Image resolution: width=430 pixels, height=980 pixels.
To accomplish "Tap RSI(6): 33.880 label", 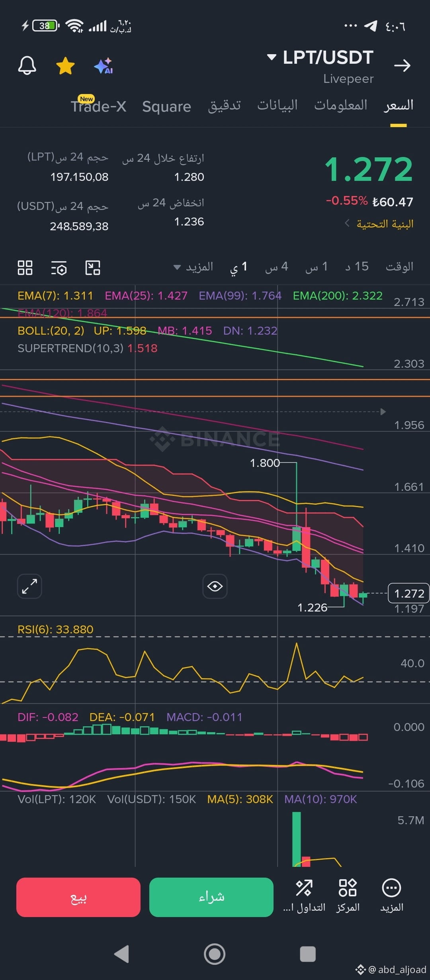I will [55, 629].
